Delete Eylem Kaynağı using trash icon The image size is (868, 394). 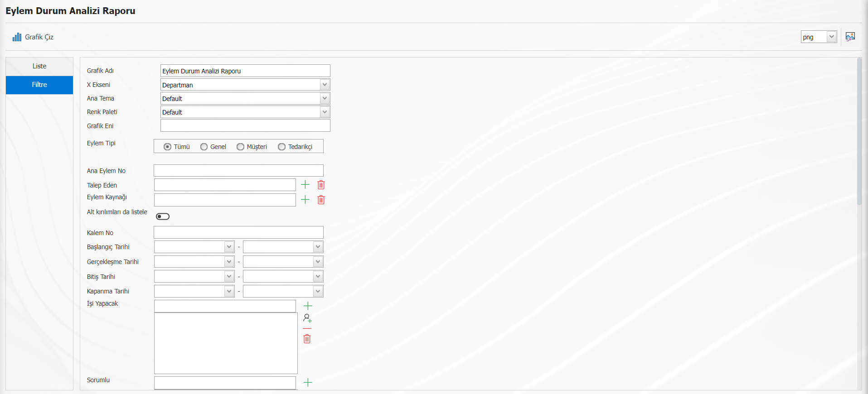(x=321, y=200)
